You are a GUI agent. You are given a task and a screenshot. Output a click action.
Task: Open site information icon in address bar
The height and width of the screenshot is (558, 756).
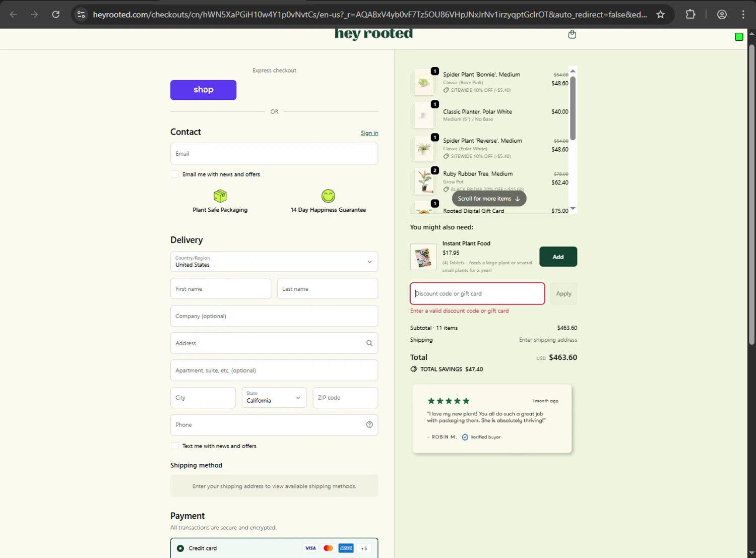[81, 15]
